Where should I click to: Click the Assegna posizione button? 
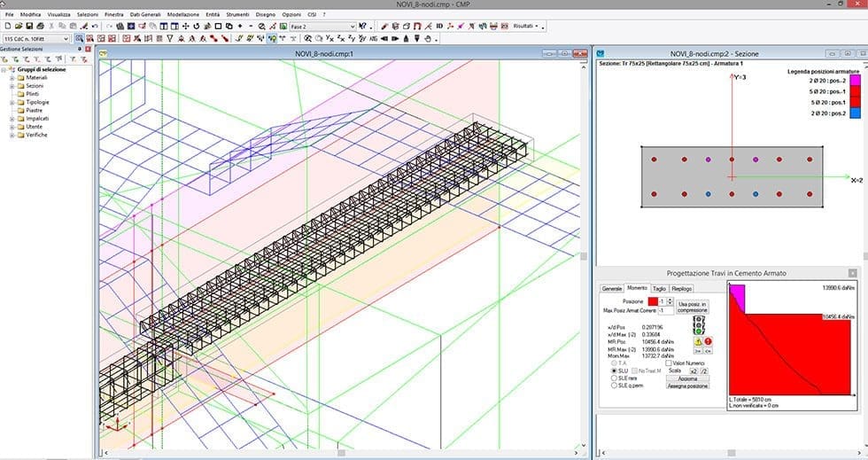point(686,386)
